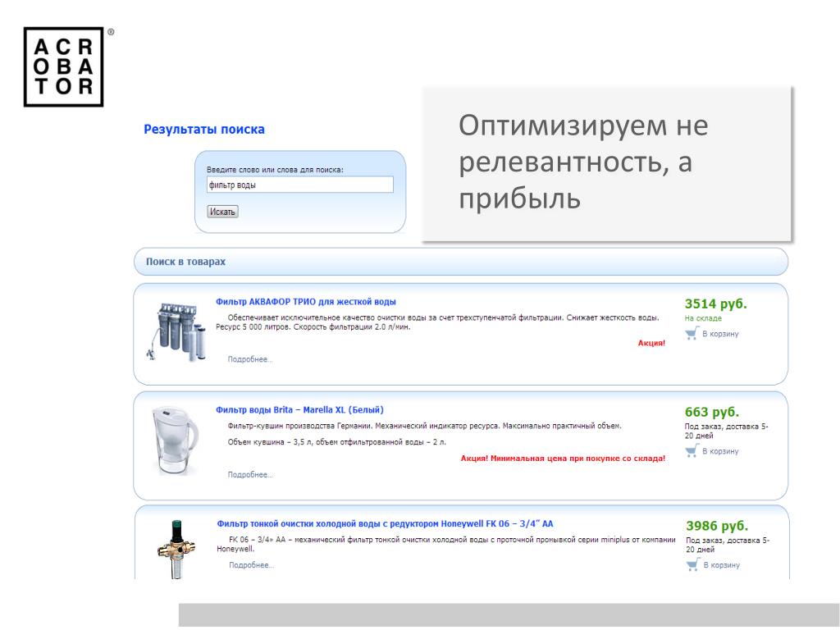Click the cart icon next to 3986 руб.
This screenshot has width=840, height=630.
coord(693,564)
